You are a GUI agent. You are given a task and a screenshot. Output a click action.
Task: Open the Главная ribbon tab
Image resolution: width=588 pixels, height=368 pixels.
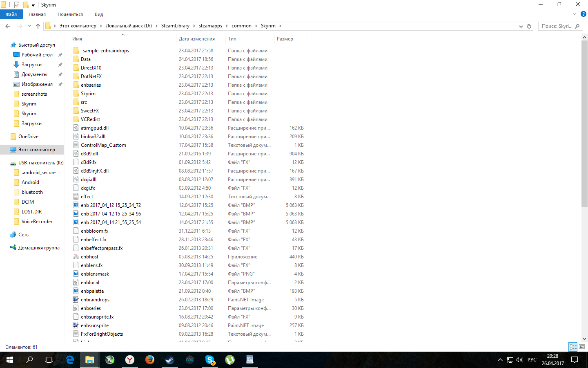(37, 14)
